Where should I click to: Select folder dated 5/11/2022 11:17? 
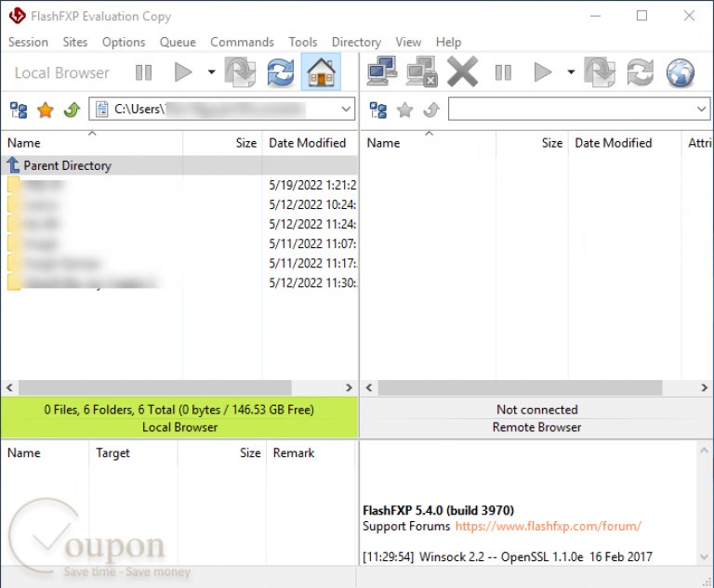[179, 264]
